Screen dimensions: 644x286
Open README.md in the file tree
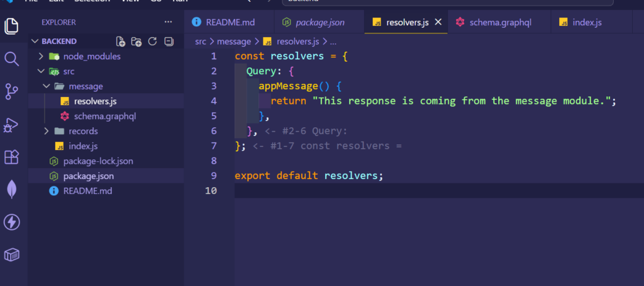(x=106, y=191)
